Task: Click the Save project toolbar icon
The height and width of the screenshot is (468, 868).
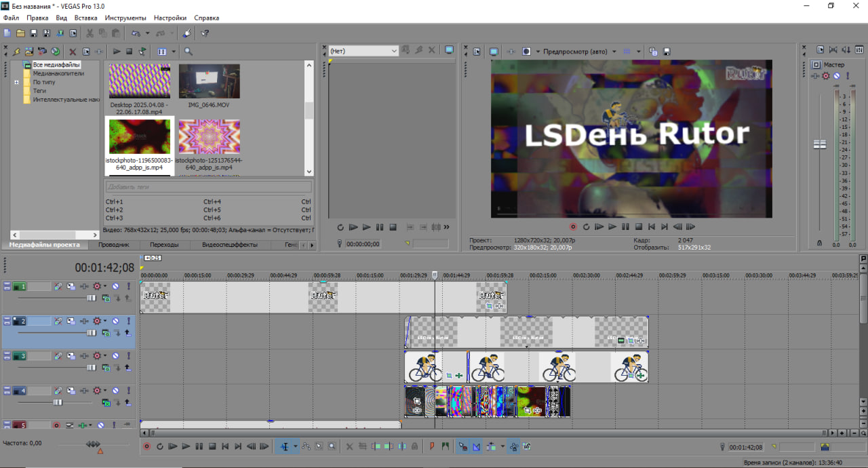Action: click(33, 33)
